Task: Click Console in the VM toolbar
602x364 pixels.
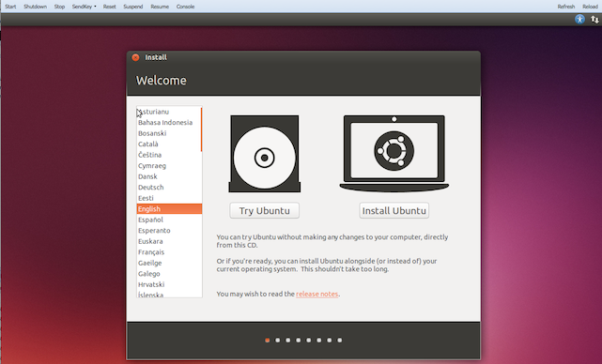Action: pos(185,7)
